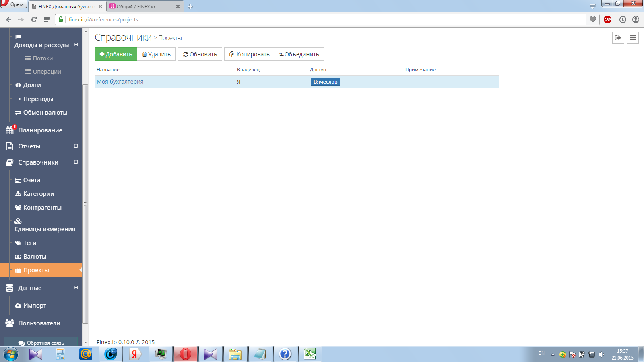Open the Yandex taskbar icon
Image resolution: width=644 pixels, height=362 pixels.
tap(135, 354)
